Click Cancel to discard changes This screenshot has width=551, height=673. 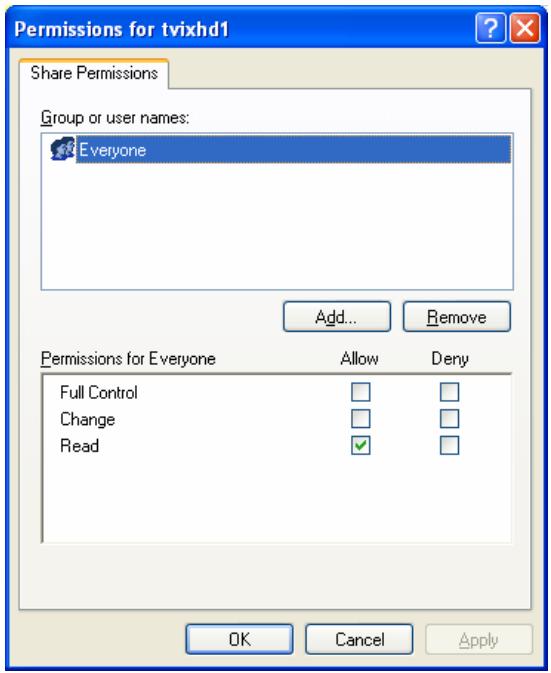point(359,639)
